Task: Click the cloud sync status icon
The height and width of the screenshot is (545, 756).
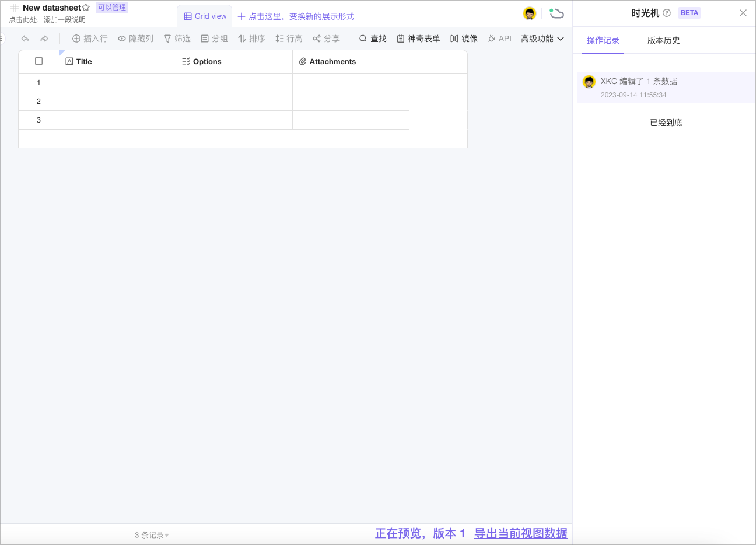Action: tap(556, 13)
